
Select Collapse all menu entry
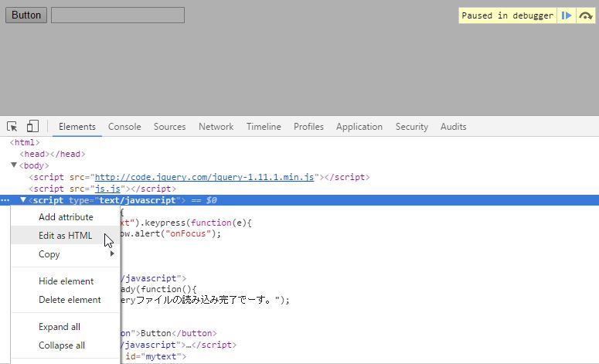pos(66,345)
